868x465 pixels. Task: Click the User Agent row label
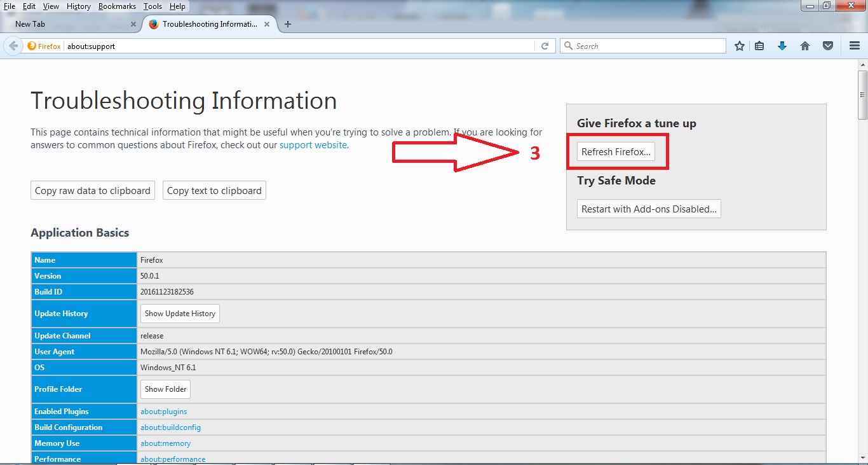tap(85, 352)
